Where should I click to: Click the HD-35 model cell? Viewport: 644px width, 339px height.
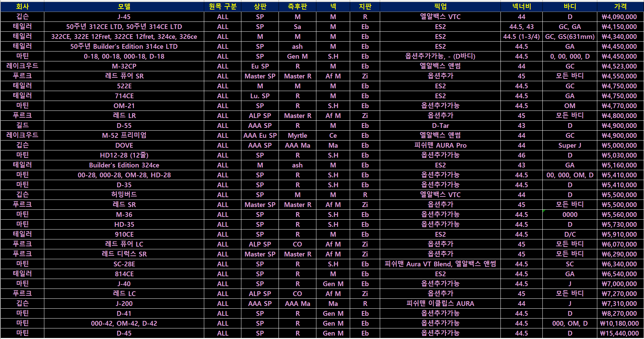tap(124, 224)
